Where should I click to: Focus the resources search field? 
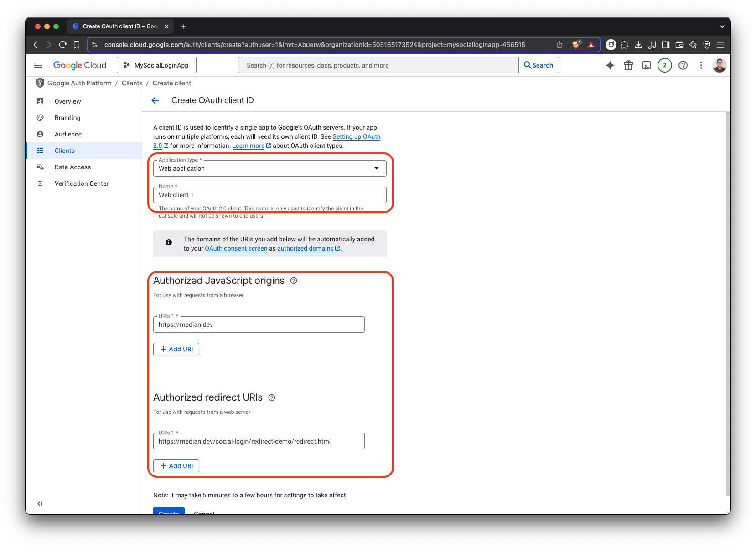378,65
